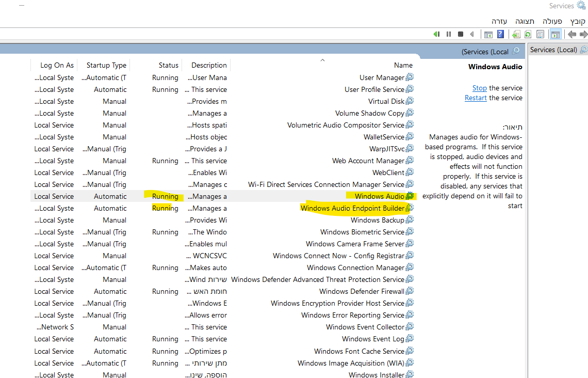This screenshot has height=378, width=588.
Task: Open the עזרה (Help) menu
Action: point(499,21)
